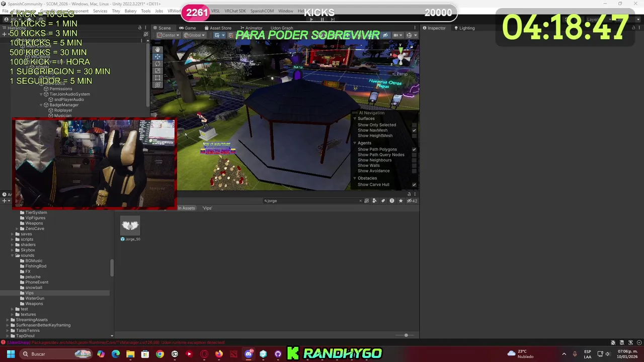Image resolution: width=644 pixels, height=362 pixels.
Task: Select the Rotate tool
Action: 157,63
